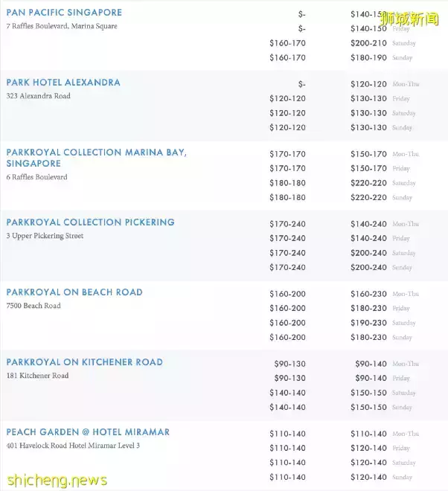Select the 323 Alexandra Road address
The width and height of the screenshot is (448, 491).
(38, 97)
